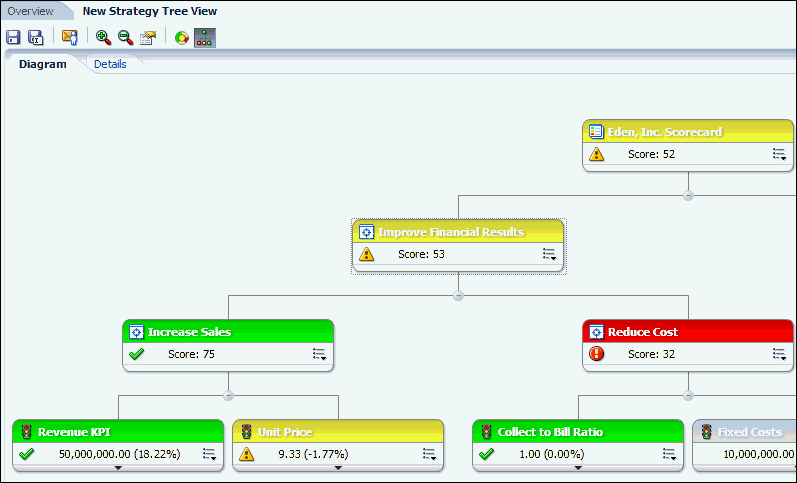Click the Unit Price traffic light icon
Viewport: 797px width, 483px height.
click(247, 432)
